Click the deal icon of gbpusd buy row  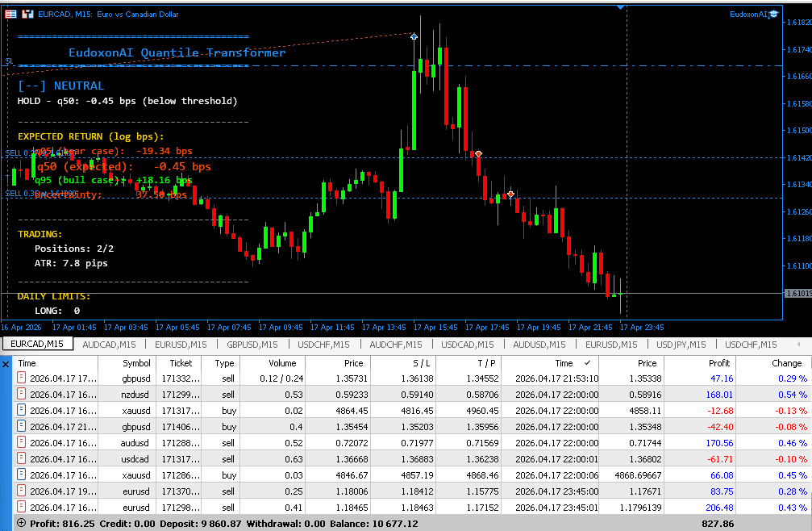[21, 426]
